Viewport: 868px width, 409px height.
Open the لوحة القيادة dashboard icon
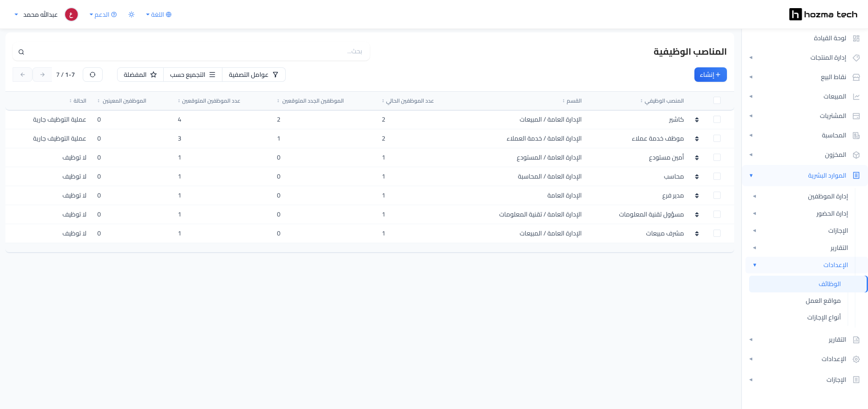pyautogui.click(x=856, y=38)
